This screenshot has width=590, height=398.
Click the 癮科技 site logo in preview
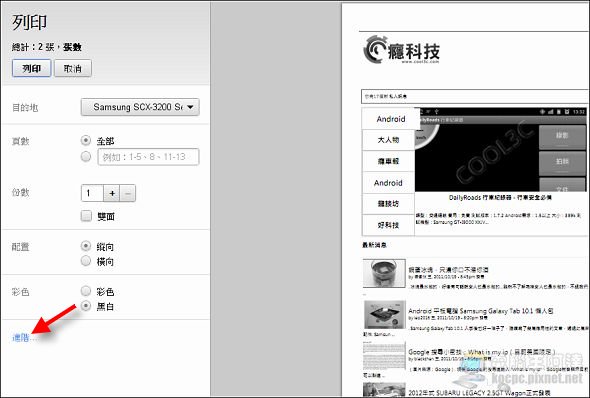pos(401,50)
